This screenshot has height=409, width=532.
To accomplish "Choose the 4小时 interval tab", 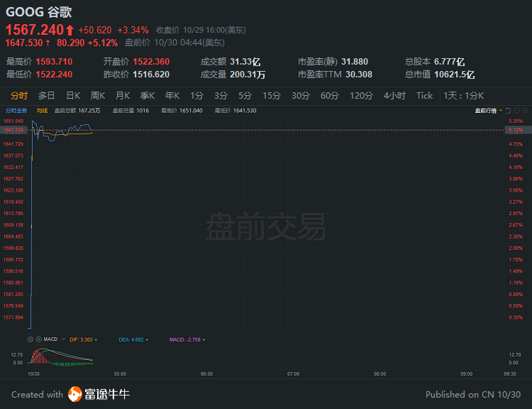I will (x=394, y=96).
